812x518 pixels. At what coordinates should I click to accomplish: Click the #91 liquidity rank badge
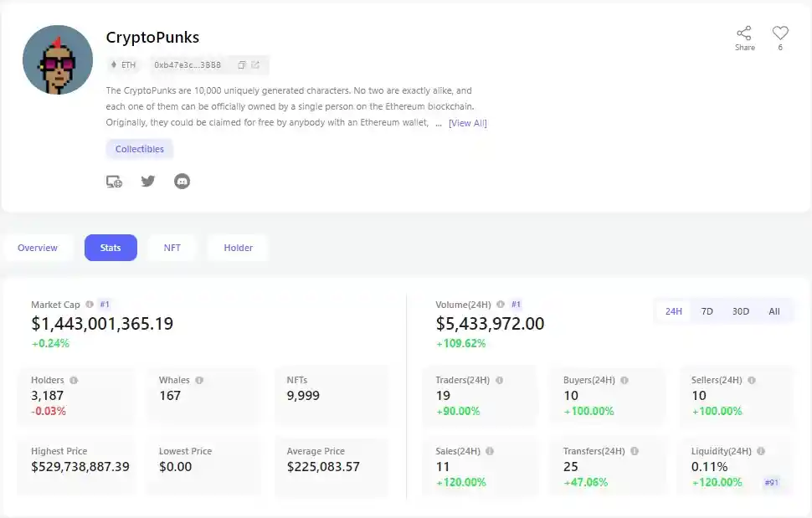click(x=771, y=482)
